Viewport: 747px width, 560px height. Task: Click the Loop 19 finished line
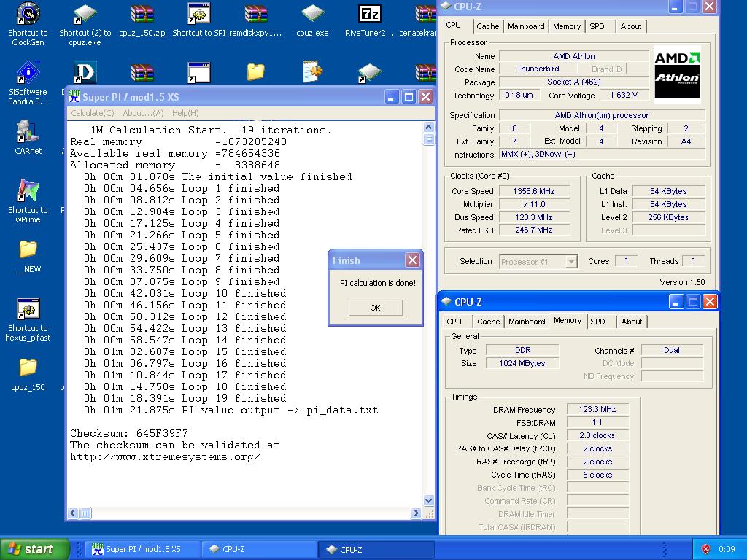185,399
